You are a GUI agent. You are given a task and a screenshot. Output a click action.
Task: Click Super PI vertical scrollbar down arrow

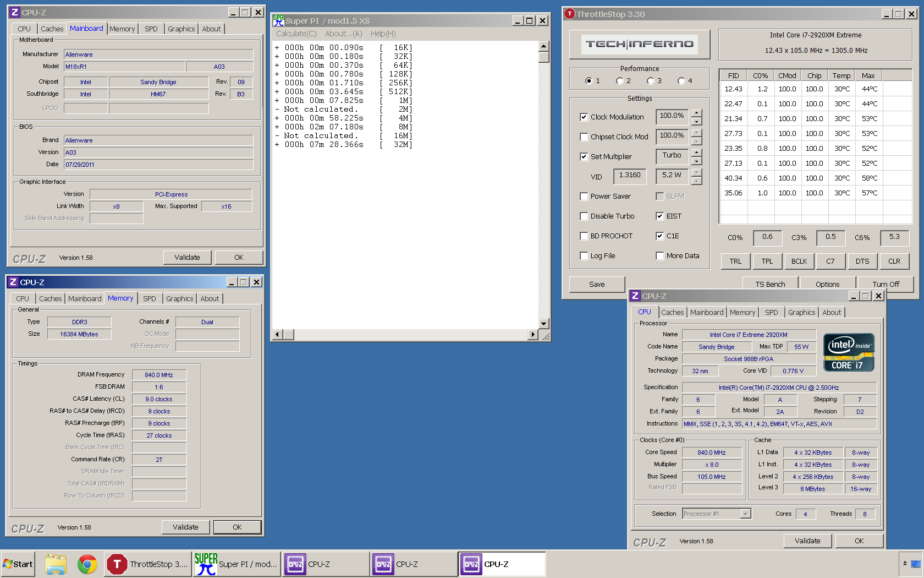pos(543,324)
